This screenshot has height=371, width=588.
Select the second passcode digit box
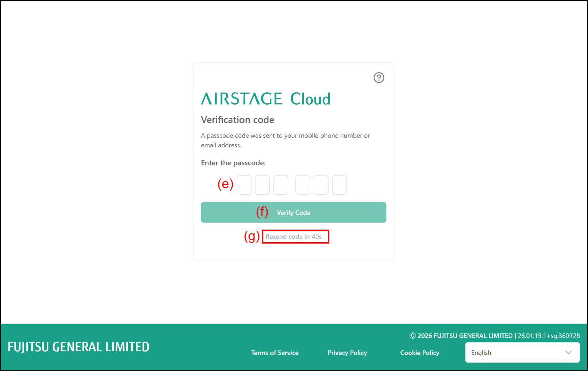262,185
